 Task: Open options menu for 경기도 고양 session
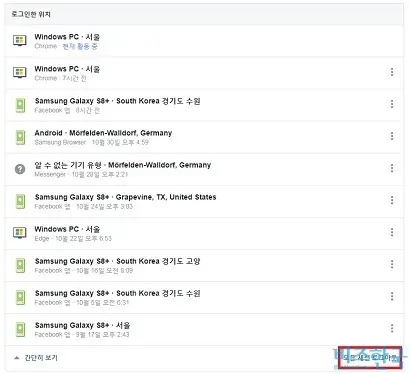click(392, 264)
